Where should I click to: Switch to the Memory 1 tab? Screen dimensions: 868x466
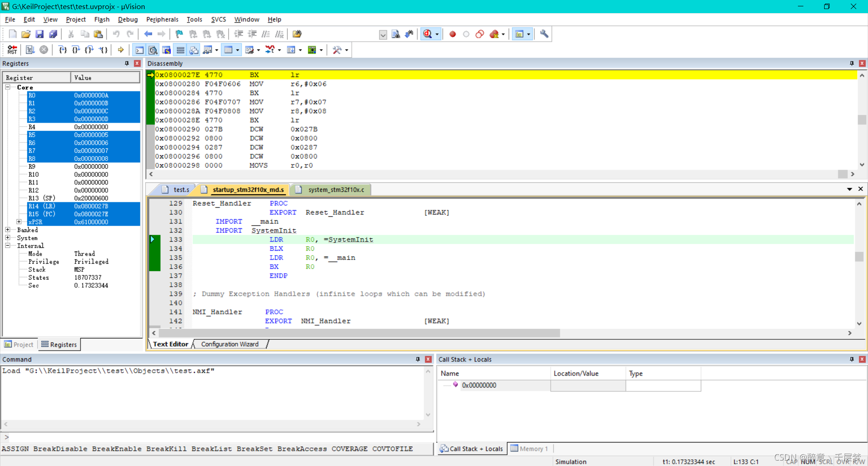point(529,449)
